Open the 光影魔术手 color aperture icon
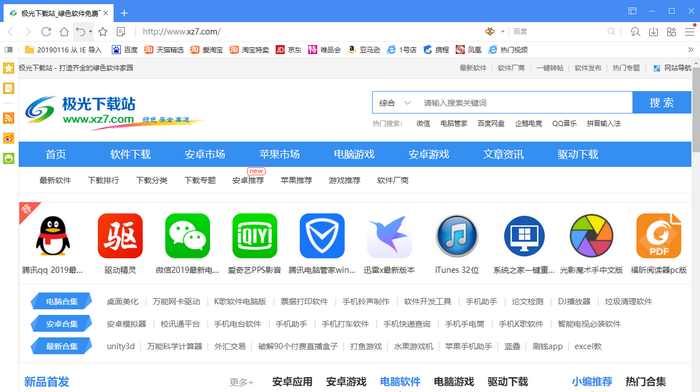Image resolution: width=700 pixels, height=392 pixels. pyautogui.click(x=592, y=236)
